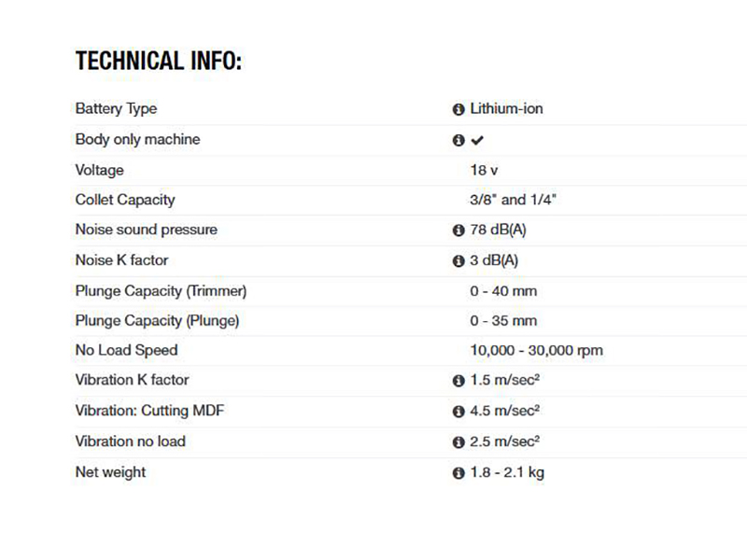Screen dimensions: 747x560
Task: Click the Body only machine check mark
Action: tap(477, 140)
